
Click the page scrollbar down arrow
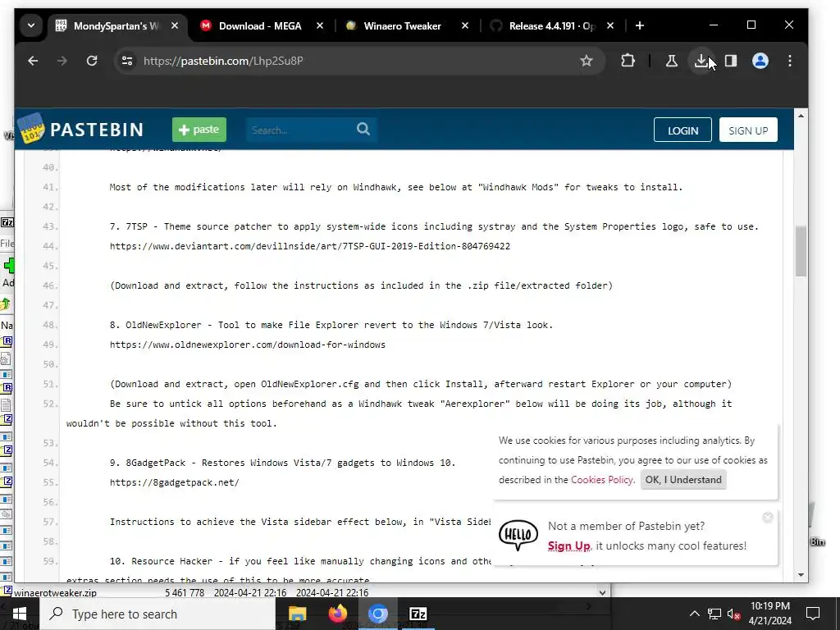pos(801,575)
